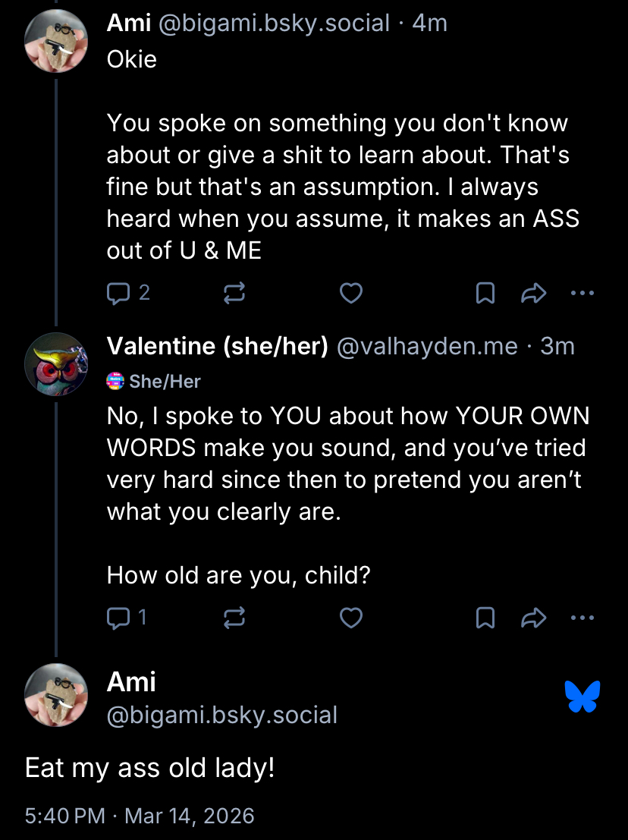The height and width of the screenshot is (840, 628).
Task: Share Ami's "Okie" post
Action: (x=534, y=293)
